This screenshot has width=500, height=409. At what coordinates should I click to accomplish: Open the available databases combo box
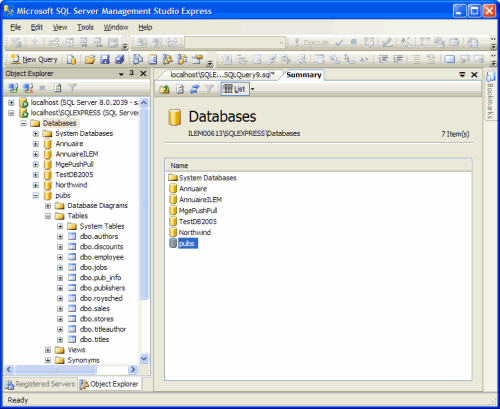(235, 42)
